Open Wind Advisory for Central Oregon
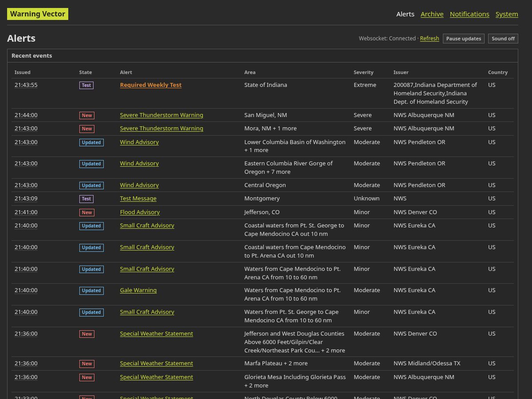The height and width of the screenshot is (399, 532). click(x=139, y=185)
